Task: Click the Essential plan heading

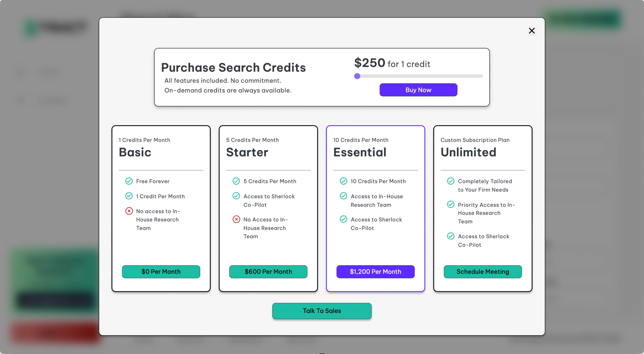Action: coord(360,152)
